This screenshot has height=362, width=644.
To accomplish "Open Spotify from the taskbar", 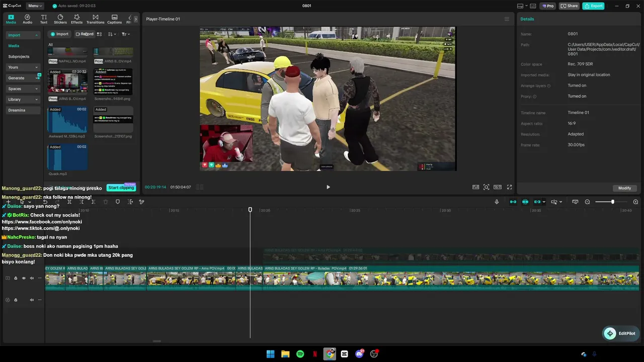I will (300, 354).
